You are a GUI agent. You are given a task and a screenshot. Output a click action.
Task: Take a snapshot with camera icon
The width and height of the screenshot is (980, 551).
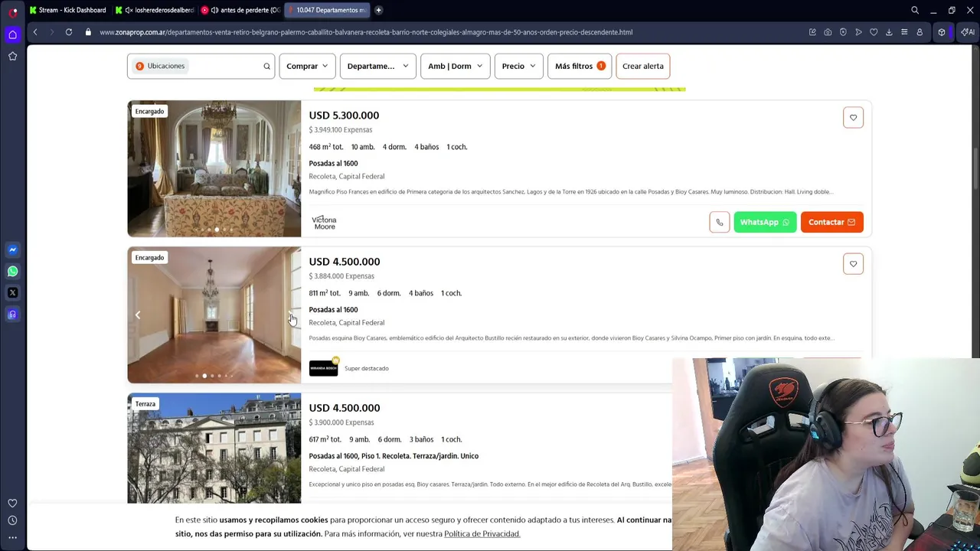[x=828, y=32]
